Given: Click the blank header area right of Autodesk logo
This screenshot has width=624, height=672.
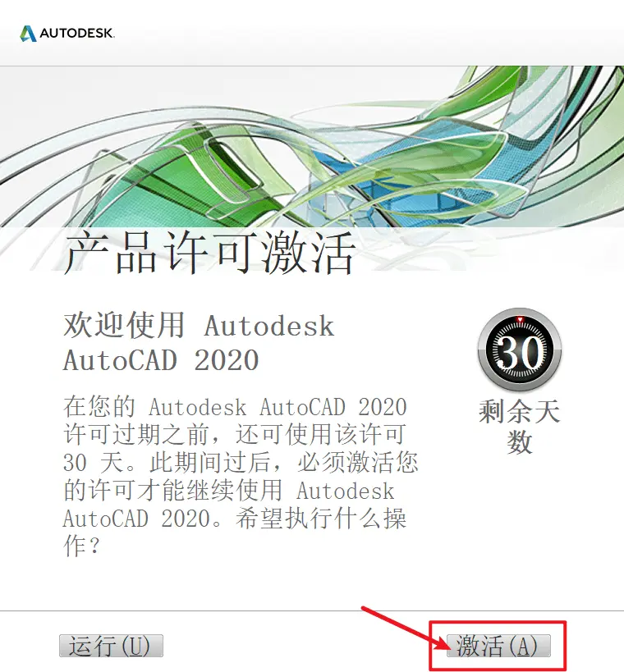Looking at the screenshot, I should [x=369, y=34].
